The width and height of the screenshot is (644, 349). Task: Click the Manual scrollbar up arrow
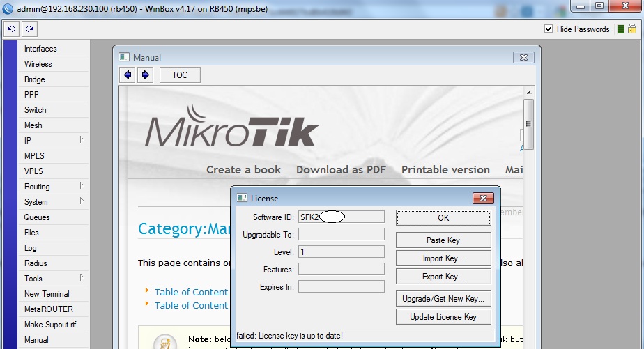click(x=528, y=93)
